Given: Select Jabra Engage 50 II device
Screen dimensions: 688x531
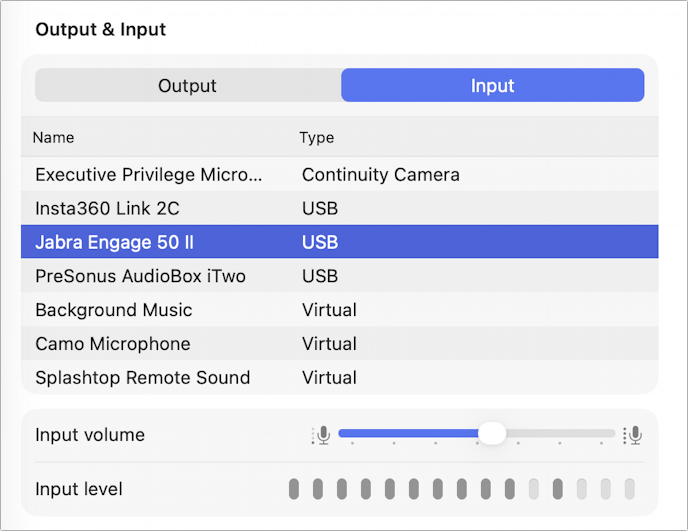Looking at the screenshot, I should (x=114, y=242).
